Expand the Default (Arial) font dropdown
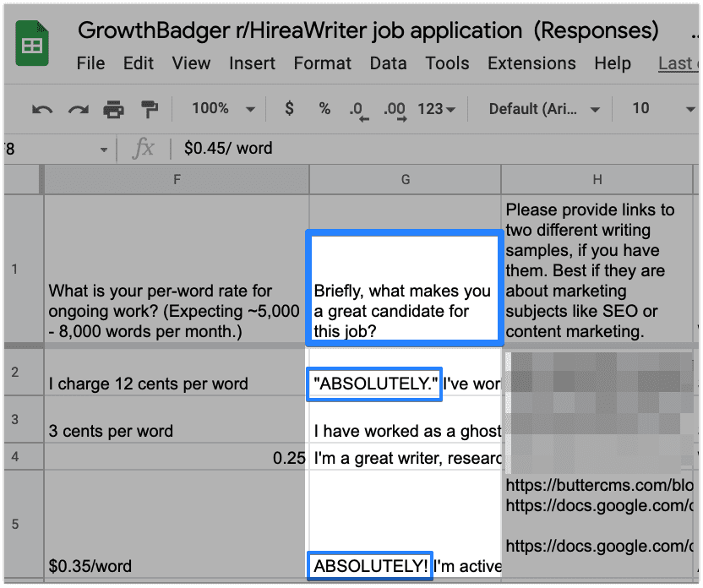Screen dimensions: 703x588 [x=545, y=109]
